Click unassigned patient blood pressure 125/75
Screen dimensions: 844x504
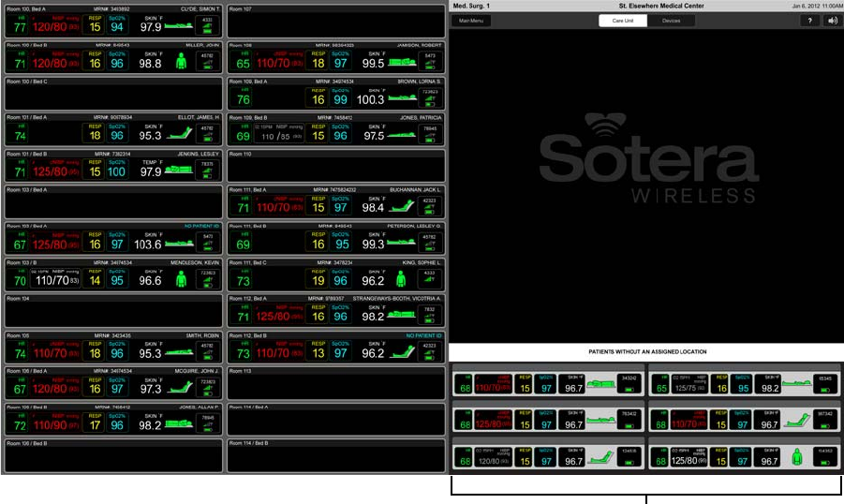685,388
